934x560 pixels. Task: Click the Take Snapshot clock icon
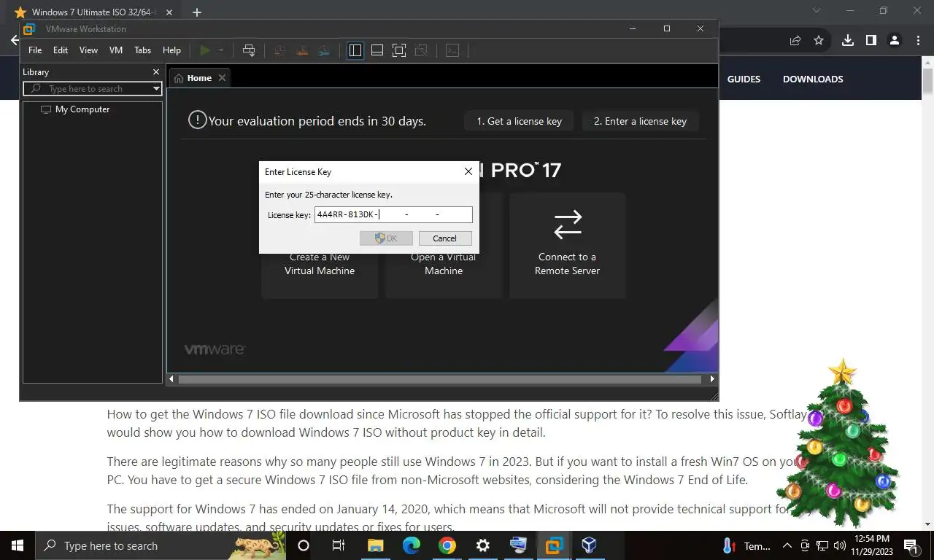pyautogui.click(x=279, y=50)
